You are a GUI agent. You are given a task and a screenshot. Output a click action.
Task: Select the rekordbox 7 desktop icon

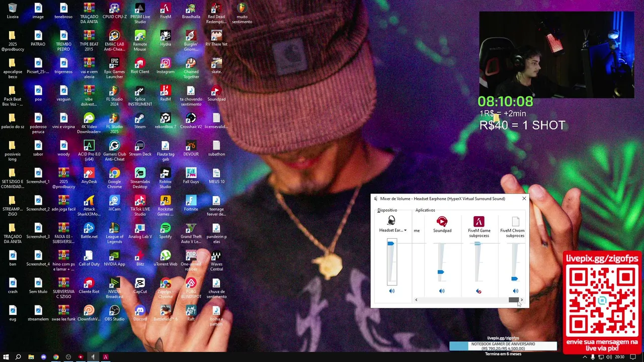(166, 121)
